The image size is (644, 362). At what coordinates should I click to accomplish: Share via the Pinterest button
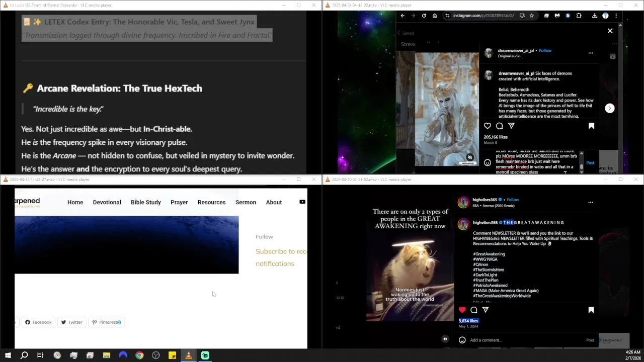click(106, 322)
